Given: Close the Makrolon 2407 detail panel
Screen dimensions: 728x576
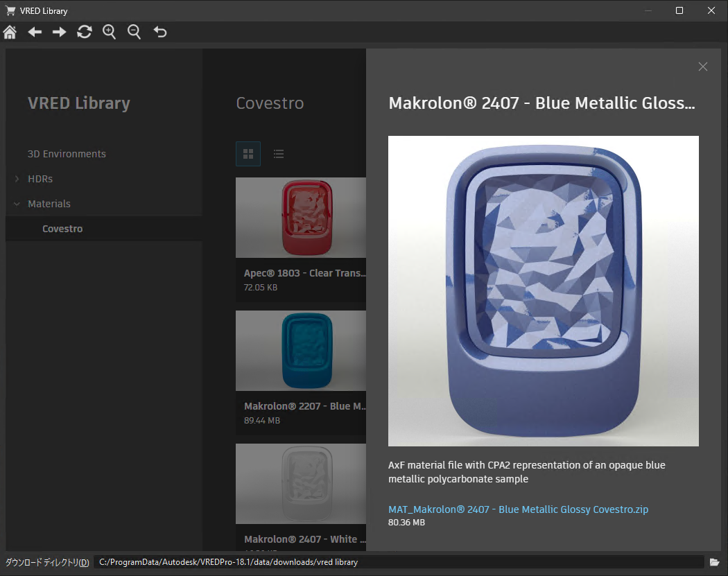Looking at the screenshot, I should click(x=702, y=67).
